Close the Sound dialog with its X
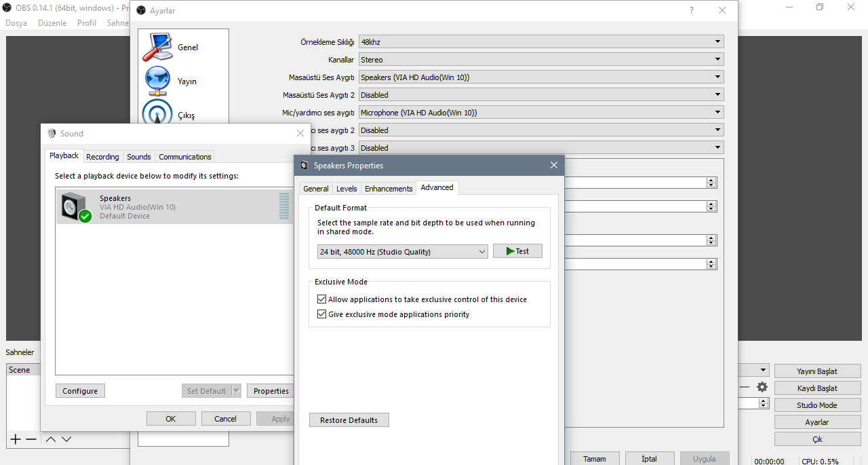The height and width of the screenshot is (465, 868). coord(300,134)
